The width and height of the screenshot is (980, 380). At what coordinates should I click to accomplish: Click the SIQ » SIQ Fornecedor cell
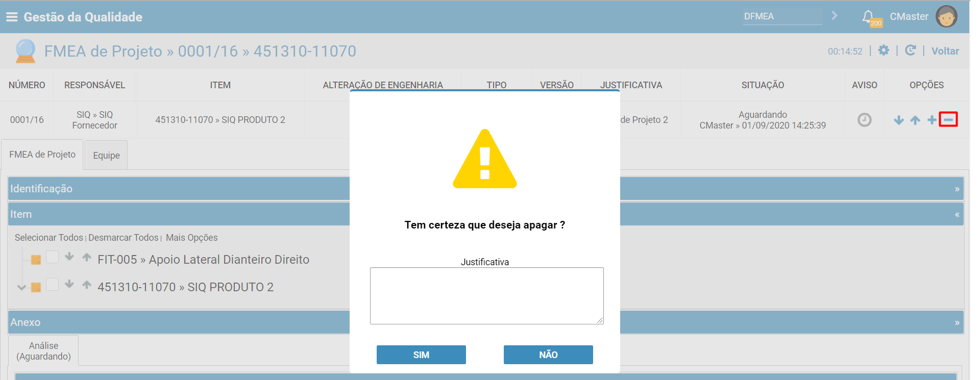[94, 120]
